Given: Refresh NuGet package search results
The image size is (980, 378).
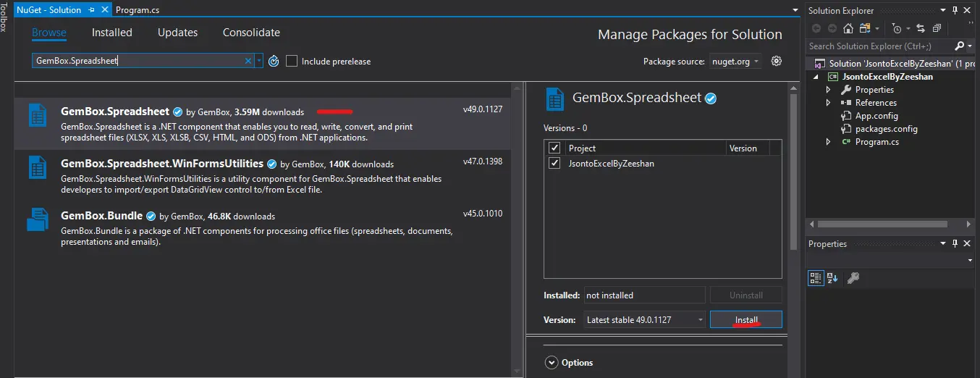Looking at the screenshot, I should (x=274, y=61).
